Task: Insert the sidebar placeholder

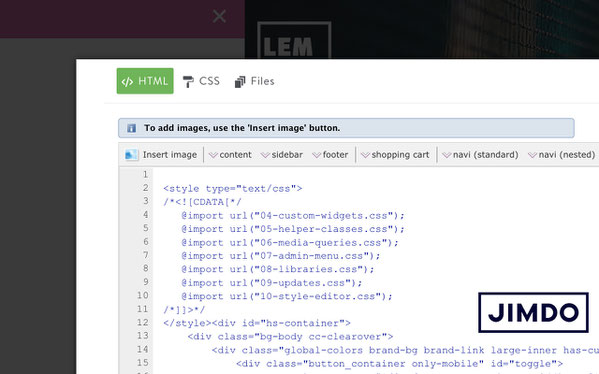Action: (282, 155)
